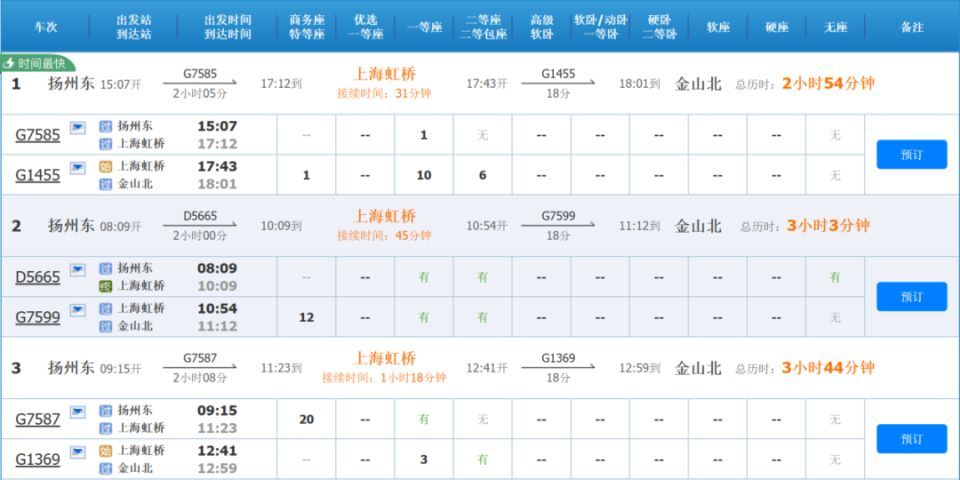Screen dimensions: 960x480
Task: Click orange 上海虹桥 transfer station in plan 2
Action: tap(384, 216)
